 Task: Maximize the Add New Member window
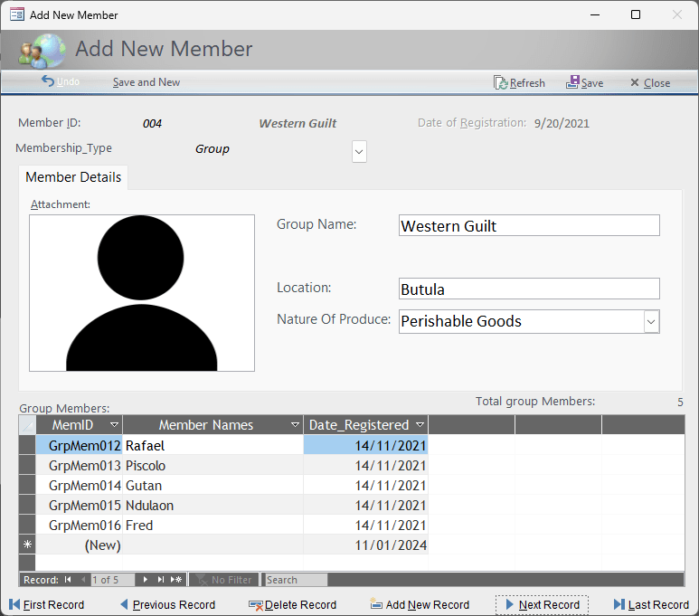636,14
